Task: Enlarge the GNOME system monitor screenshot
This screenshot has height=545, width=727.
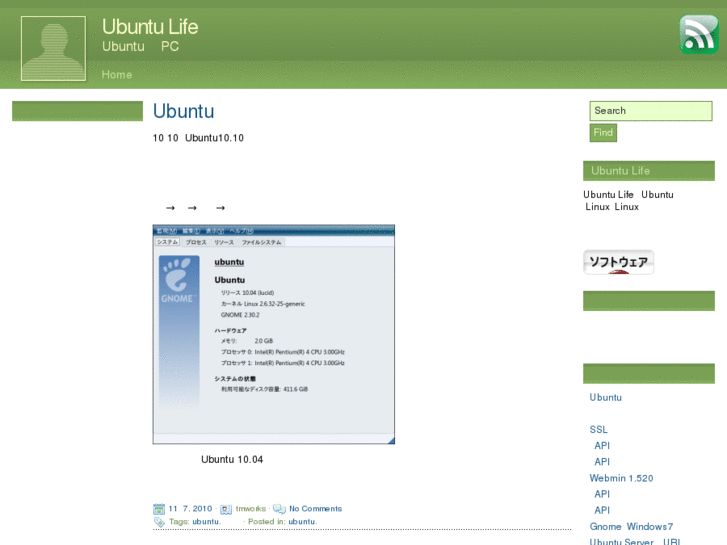Action: tap(274, 334)
